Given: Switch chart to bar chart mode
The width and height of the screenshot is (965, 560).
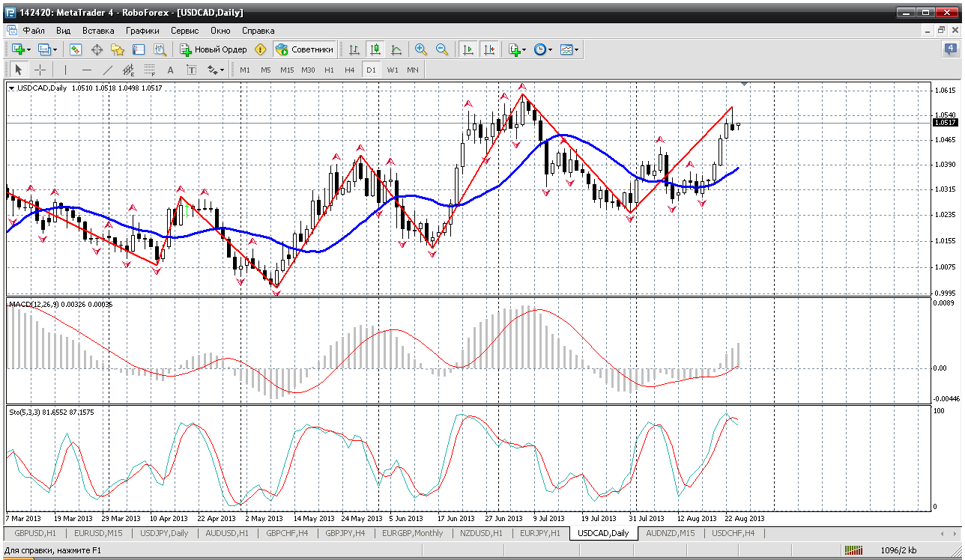Looking at the screenshot, I should (x=354, y=49).
